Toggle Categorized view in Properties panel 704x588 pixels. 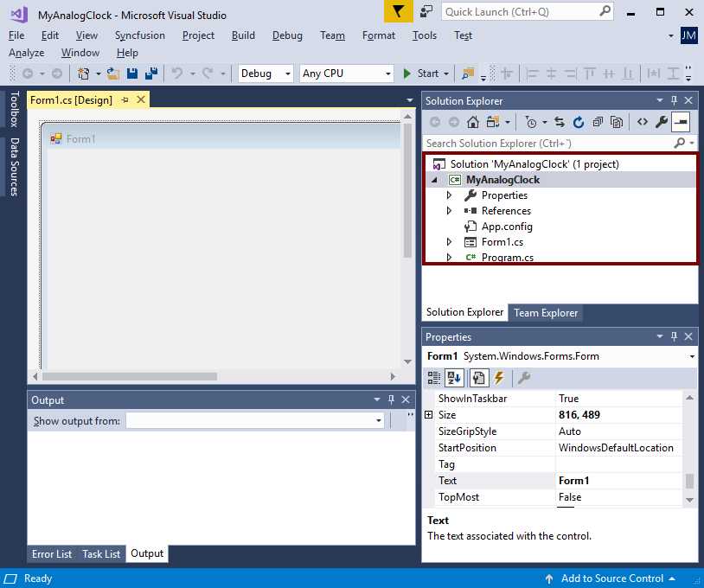(x=434, y=378)
